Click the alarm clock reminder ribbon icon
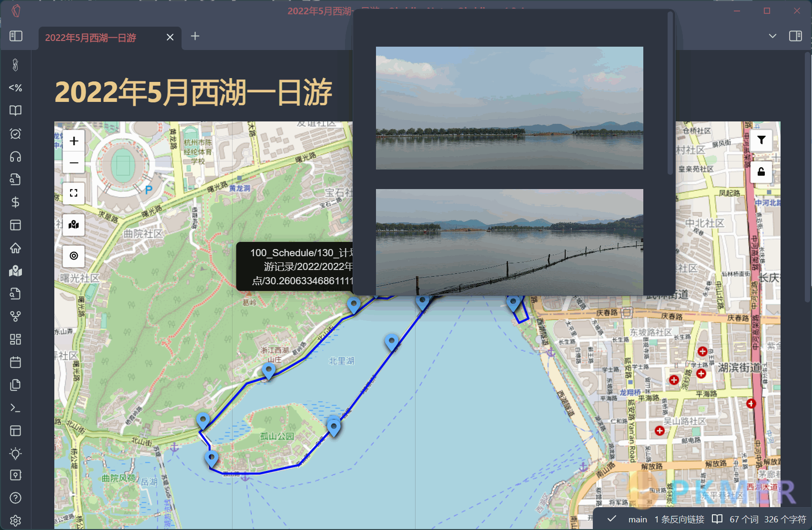The width and height of the screenshot is (812, 530). coord(15,133)
